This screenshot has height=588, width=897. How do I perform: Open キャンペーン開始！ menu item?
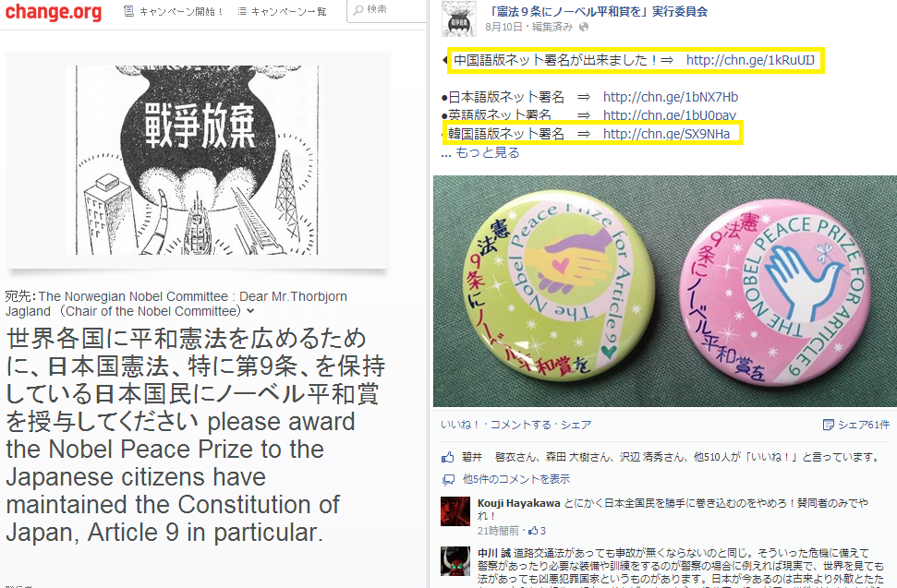click(181, 11)
